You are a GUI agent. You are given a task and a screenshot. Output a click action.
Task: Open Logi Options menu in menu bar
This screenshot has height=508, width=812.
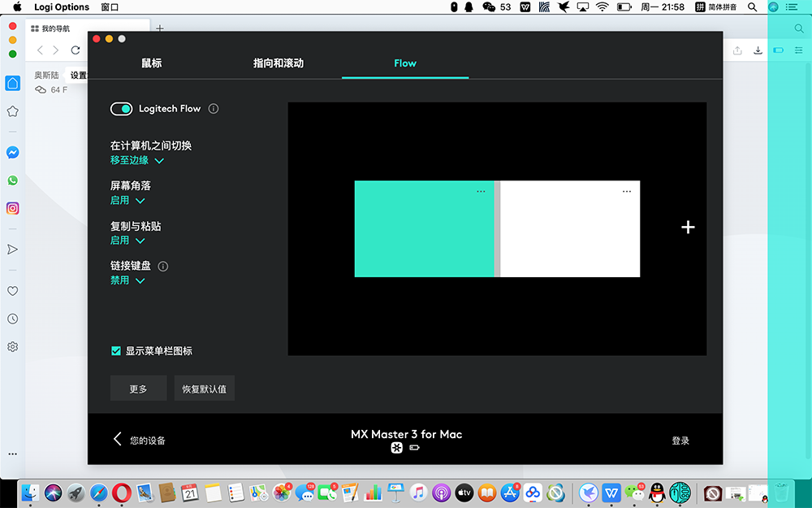(62, 7)
